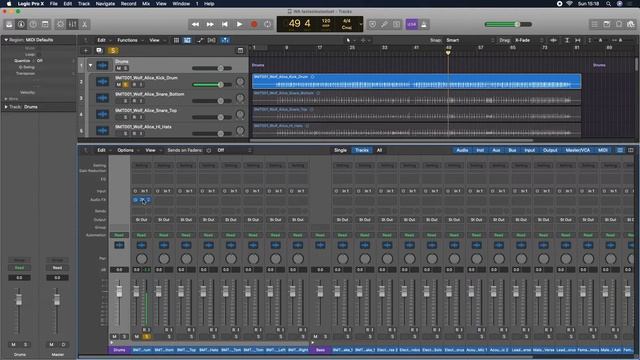This screenshot has height=360, width=640.
Task: Open Quick Help in the control bar
Action: click(33, 24)
